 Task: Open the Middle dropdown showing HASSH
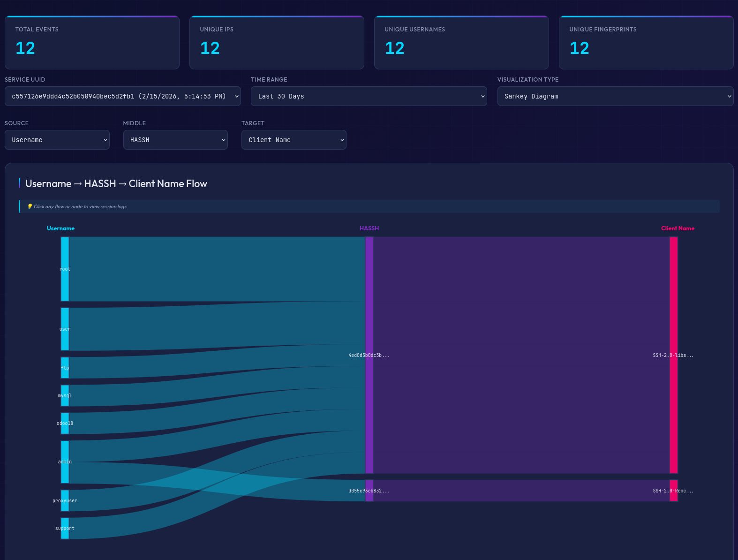175,140
